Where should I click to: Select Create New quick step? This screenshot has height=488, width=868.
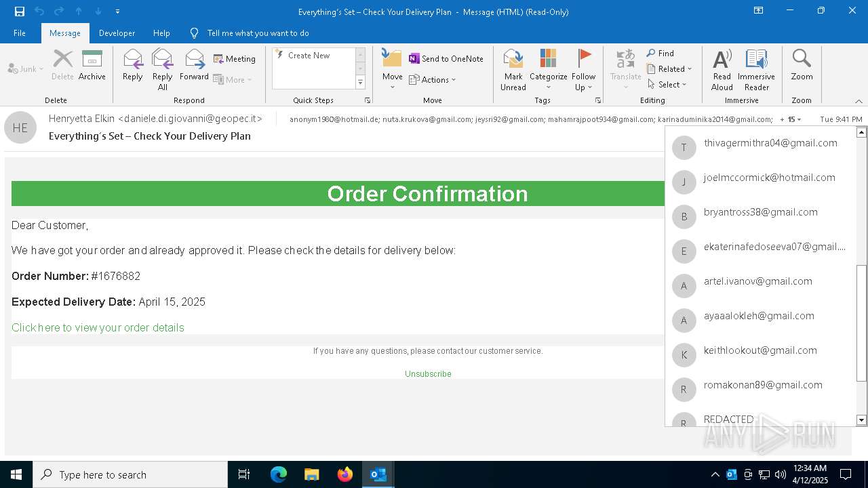click(309, 56)
